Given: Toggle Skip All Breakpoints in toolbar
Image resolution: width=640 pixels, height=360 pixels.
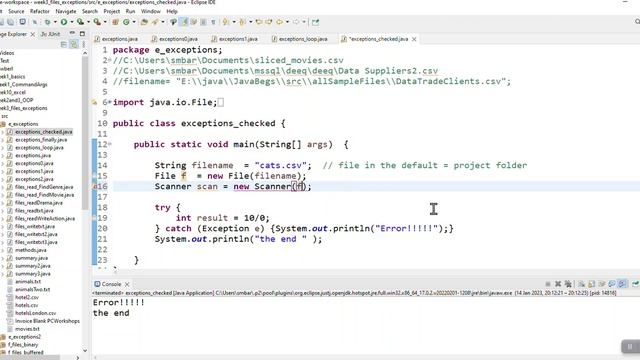Looking at the screenshot, I should [34, 22].
